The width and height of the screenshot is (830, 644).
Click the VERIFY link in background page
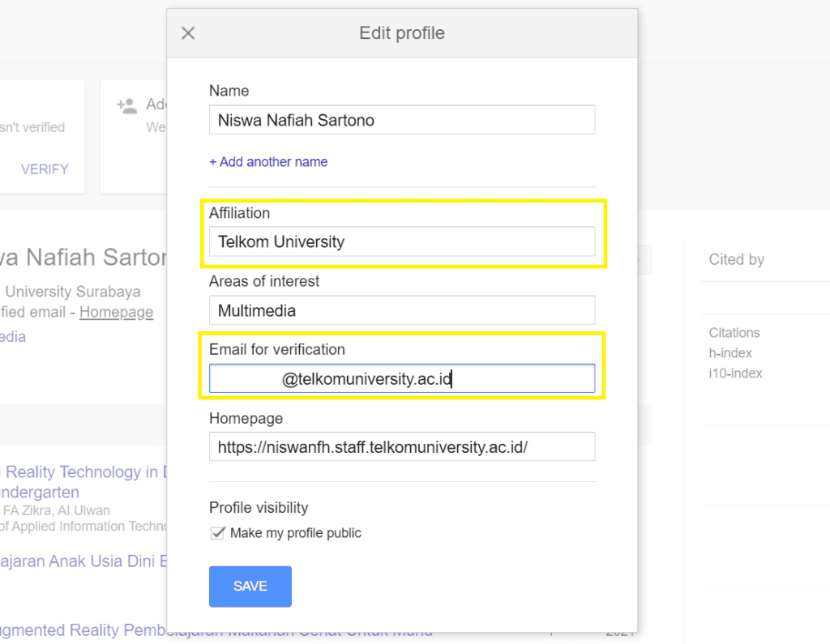pos(45,169)
